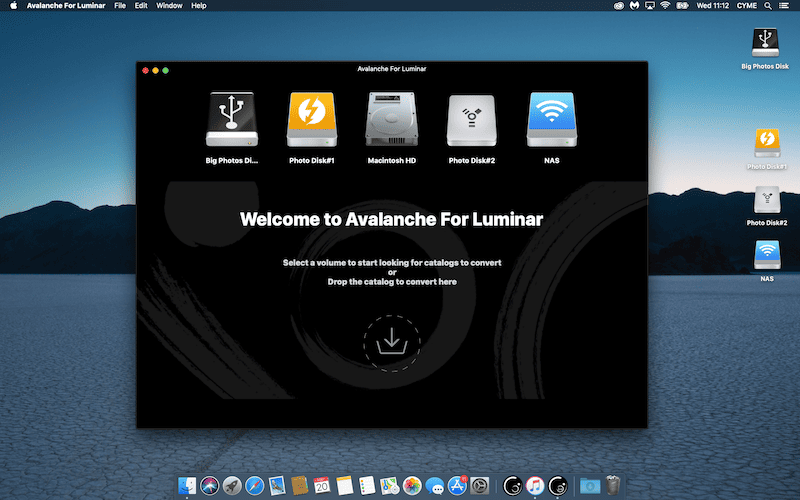
Task: Open the File menu
Action: click(x=120, y=6)
